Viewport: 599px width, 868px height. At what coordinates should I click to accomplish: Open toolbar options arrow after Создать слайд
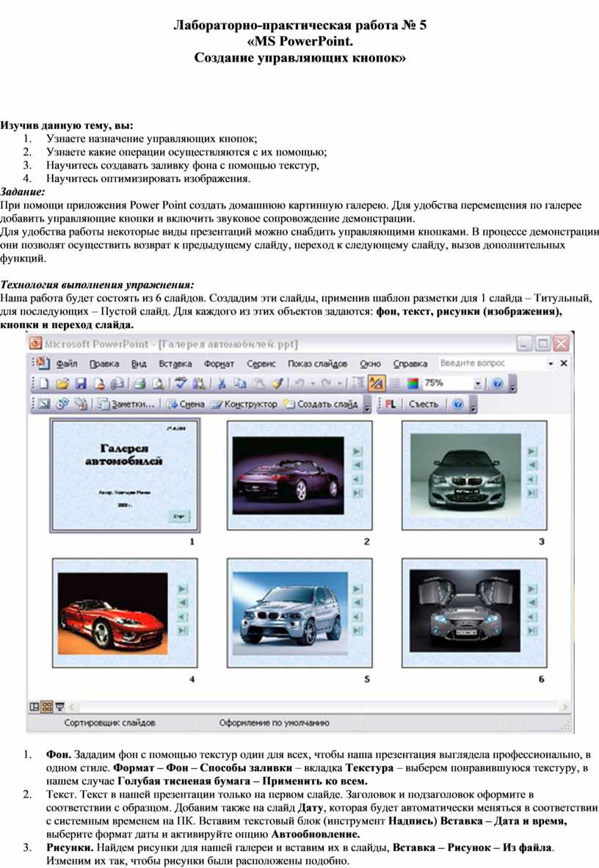[367, 404]
